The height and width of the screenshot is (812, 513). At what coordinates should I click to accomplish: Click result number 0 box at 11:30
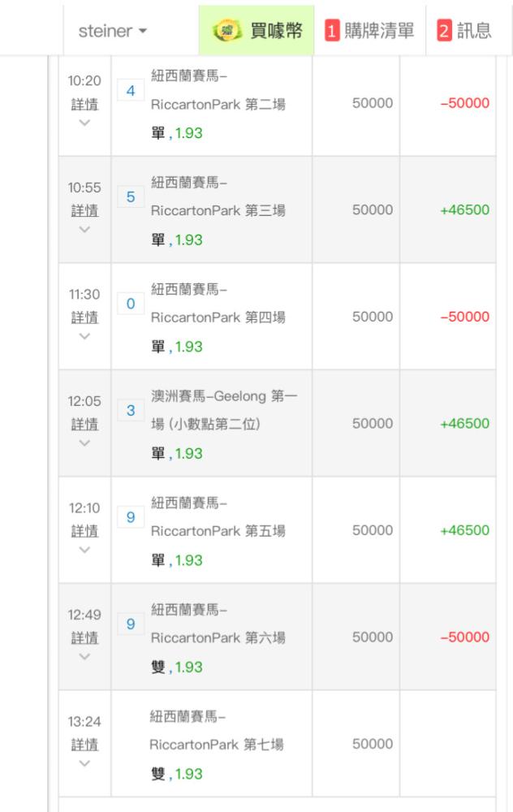(131, 304)
